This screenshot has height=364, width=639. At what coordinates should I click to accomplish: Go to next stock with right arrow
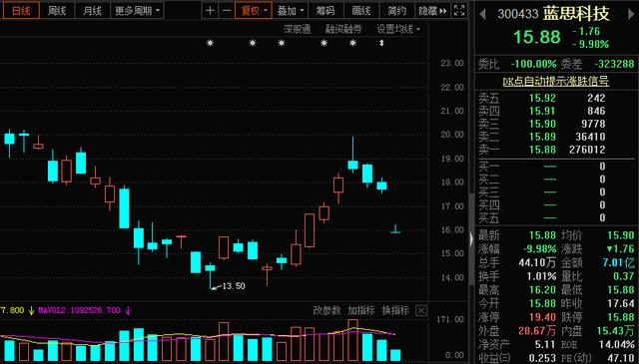pyautogui.click(x=631, y=14)
